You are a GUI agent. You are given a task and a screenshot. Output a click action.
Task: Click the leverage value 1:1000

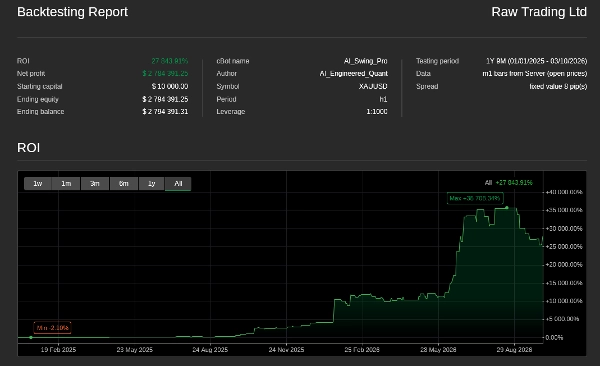tap(377, 112)
